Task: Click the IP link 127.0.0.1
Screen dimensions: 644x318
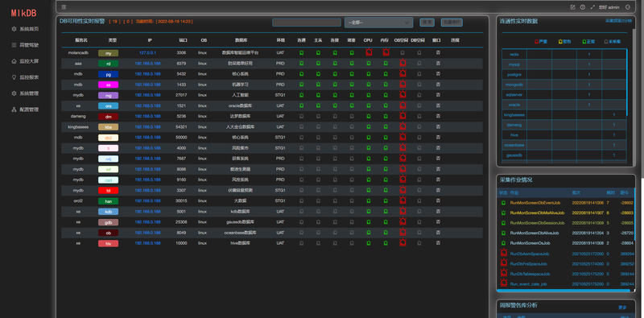Action: (147, 53)
